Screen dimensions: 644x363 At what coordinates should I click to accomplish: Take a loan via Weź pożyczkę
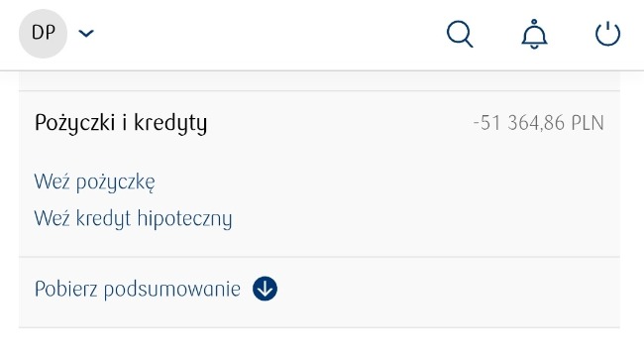pos(95,182)
